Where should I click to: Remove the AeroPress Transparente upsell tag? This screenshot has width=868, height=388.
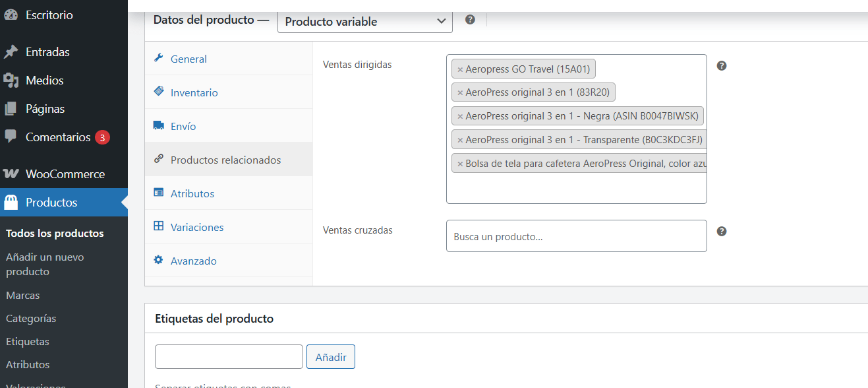click(460, 141)
